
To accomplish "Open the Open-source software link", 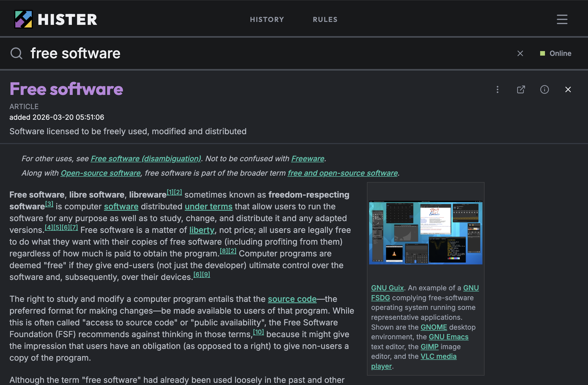I will [x=100, y=173].
